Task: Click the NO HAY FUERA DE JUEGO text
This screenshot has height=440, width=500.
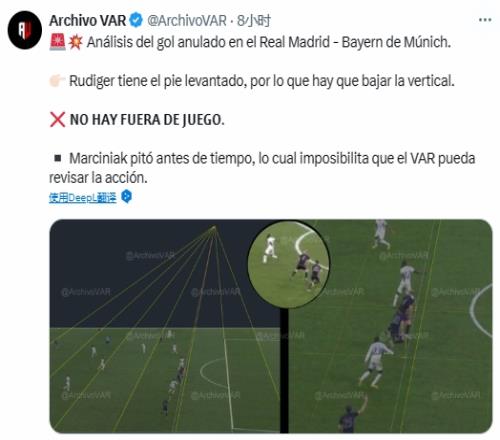Action: click(147, 120)
